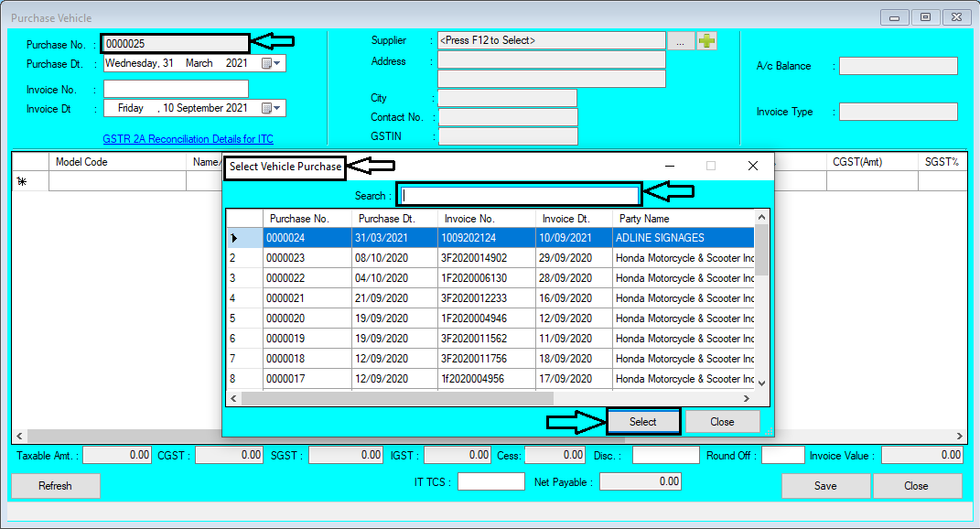Sort by Purchase Dt. column header in dialog
Screen dimensions: 980x529
(x=394, y=219)
